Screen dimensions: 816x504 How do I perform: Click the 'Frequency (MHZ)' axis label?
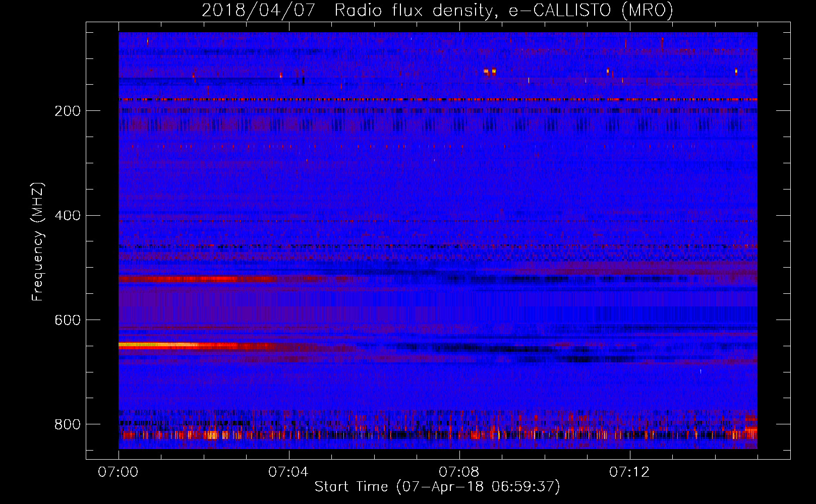[x=38, y=241]
